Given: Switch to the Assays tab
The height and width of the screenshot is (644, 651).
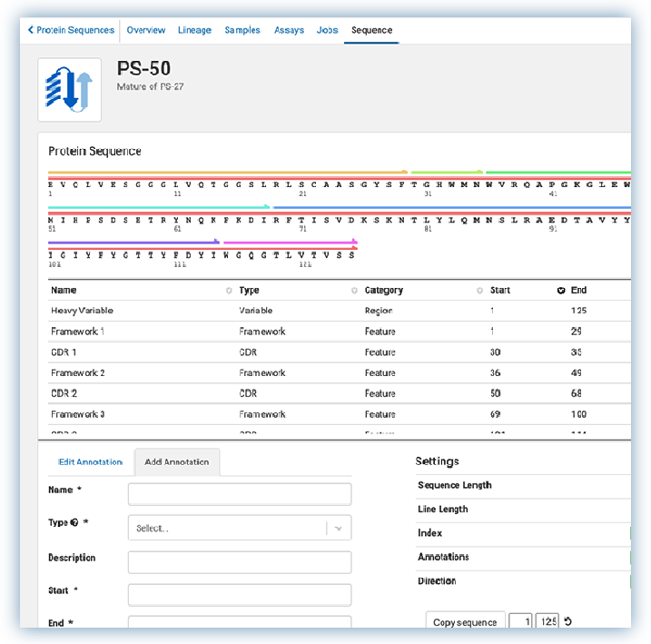Looking at the screenshot, I should click(x=289, y=30).
